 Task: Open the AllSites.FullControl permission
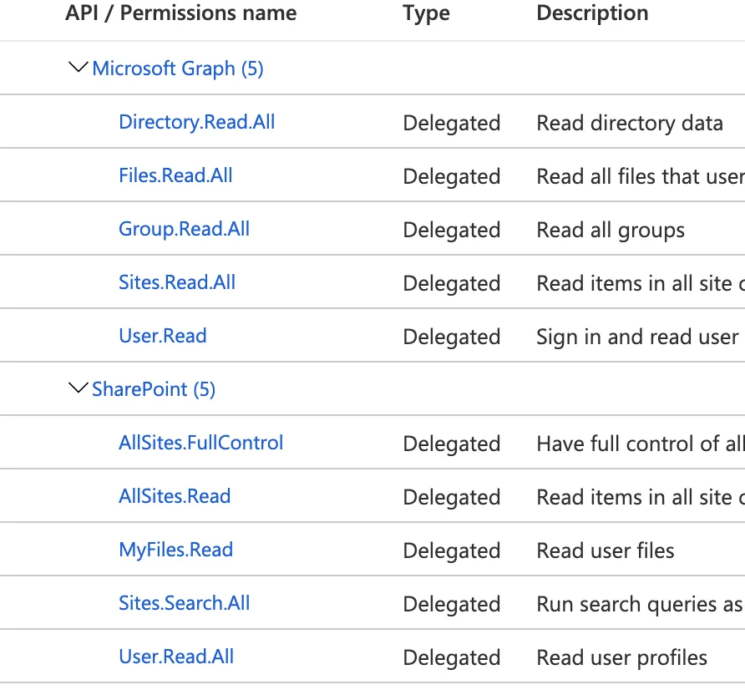200,443
